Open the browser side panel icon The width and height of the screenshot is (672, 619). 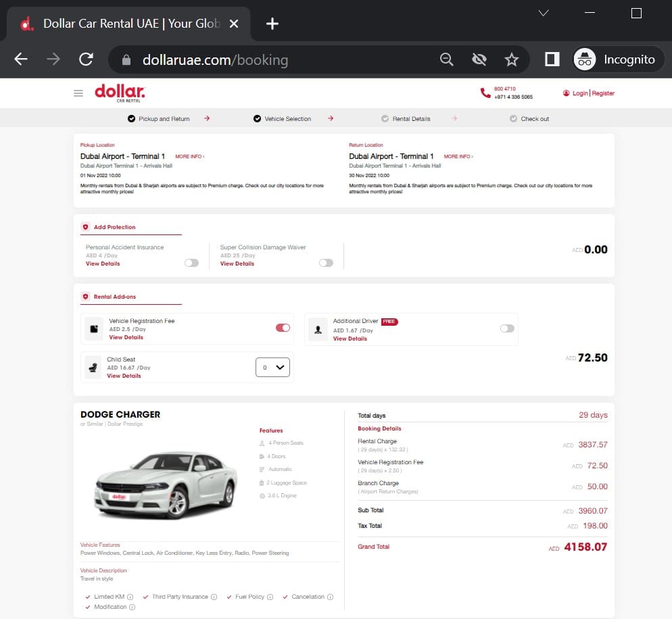click(x=552, y=59)
